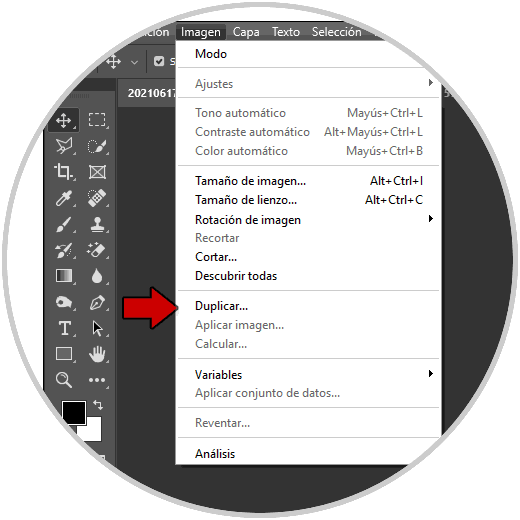Select the Rectangular Marquee tool
The image size is (520, 520).
[x=97, y=120]
